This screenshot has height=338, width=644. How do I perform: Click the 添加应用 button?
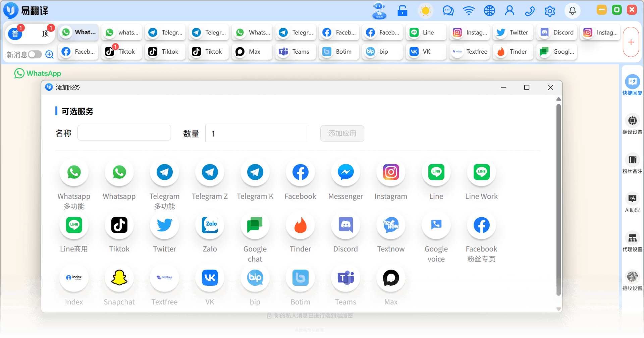[342, 133]
